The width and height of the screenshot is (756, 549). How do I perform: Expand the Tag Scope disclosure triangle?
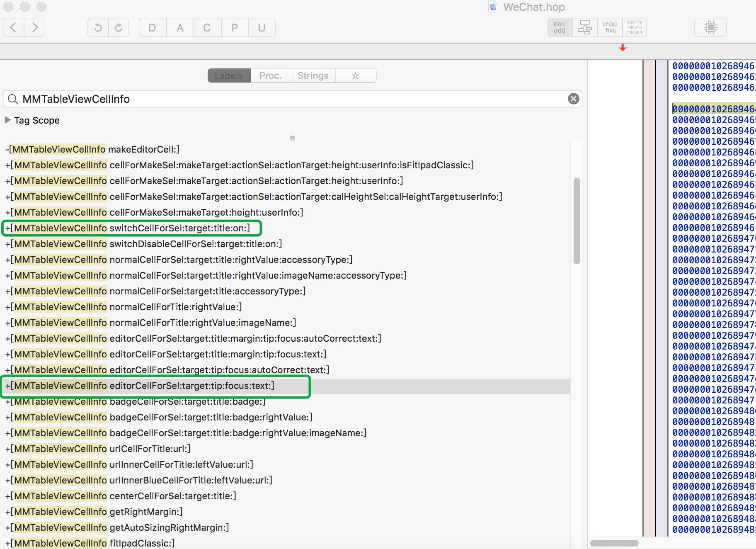(x=7, y=120)
